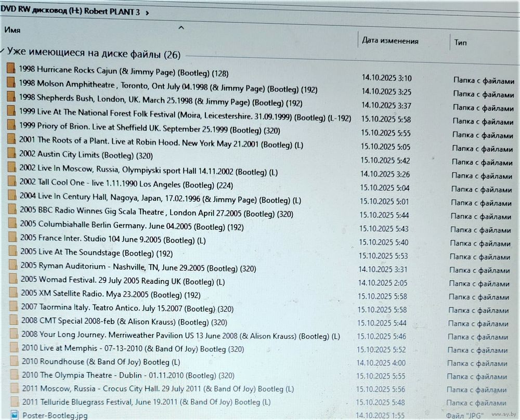Expand breadcrumb chevron after Robert PLANT 3

coord(148,12)
